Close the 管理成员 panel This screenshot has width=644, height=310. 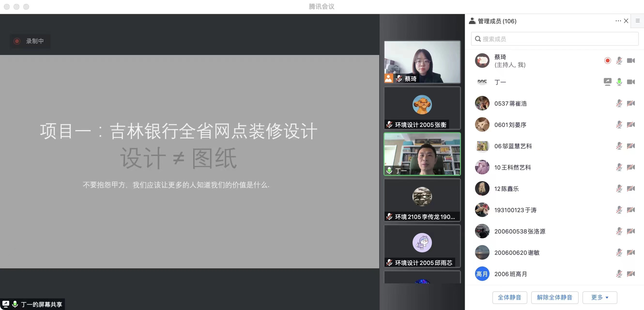click(626, 21)
